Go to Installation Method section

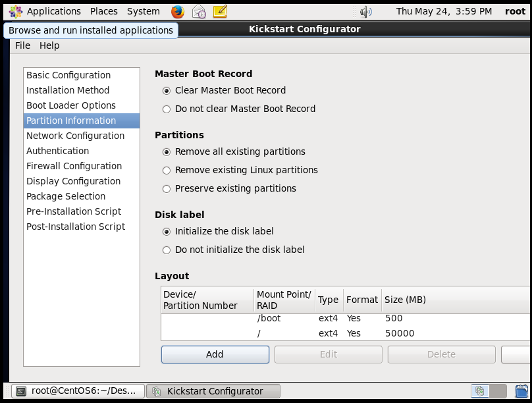click(x=82, y=90)
